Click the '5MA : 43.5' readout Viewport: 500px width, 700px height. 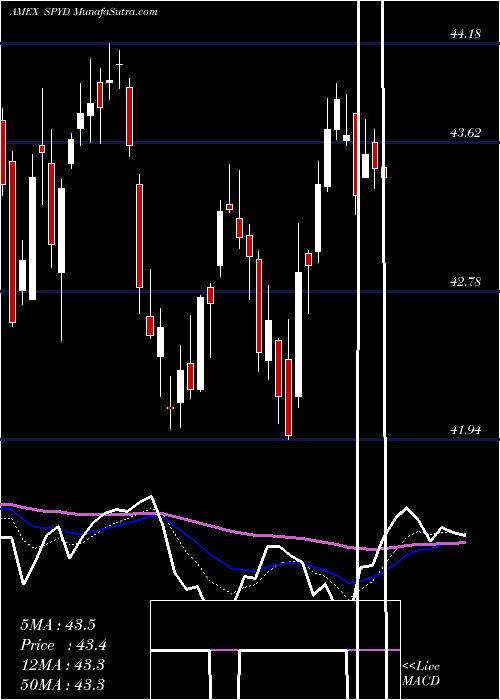click(x=58, y=625)
